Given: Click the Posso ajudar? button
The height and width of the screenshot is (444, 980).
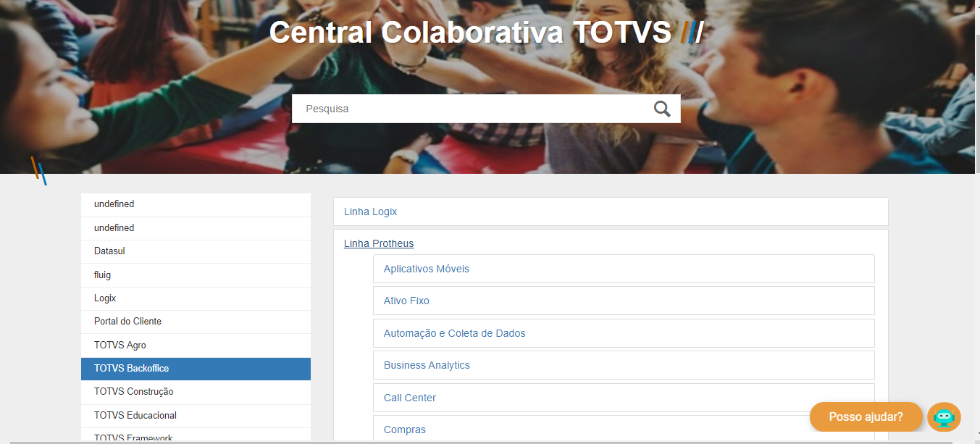Looking at the screenshot, I should coord(866,417).
